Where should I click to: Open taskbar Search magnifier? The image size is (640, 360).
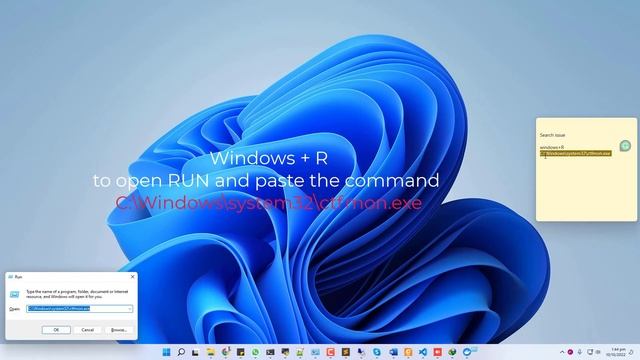pos(181,352)
